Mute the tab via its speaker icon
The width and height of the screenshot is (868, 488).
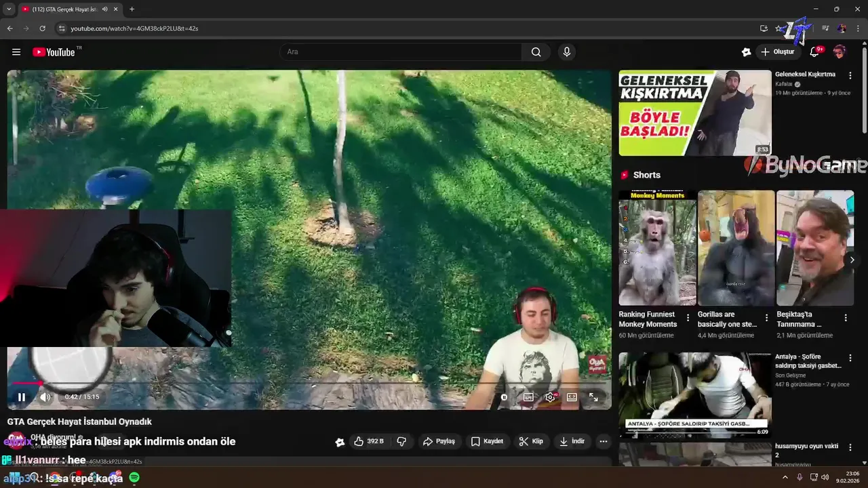pos(104,9)
